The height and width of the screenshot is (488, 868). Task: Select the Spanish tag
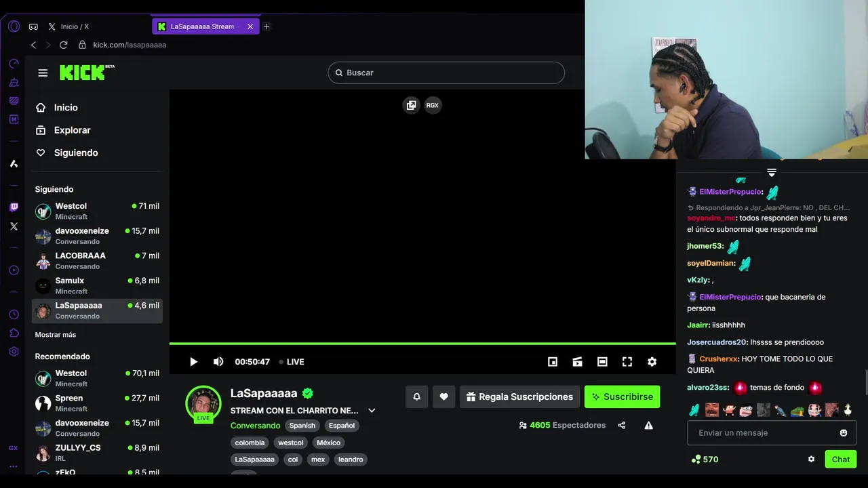pyautogui.click(x=302, y=426)
